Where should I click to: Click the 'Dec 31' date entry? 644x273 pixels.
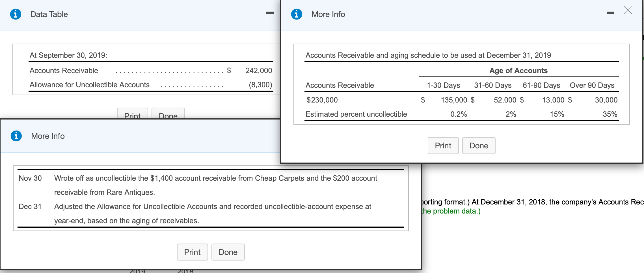pos(30,206)
